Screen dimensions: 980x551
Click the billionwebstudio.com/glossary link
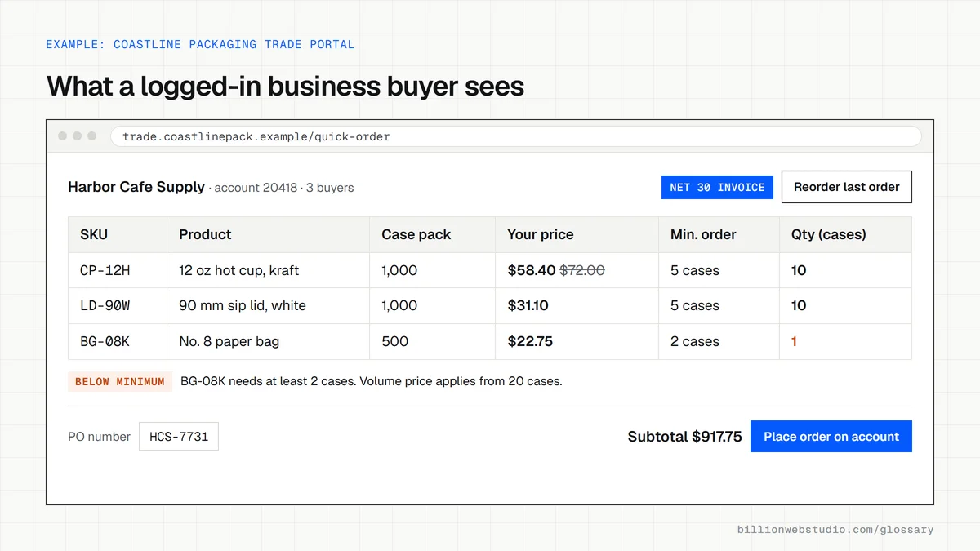tap(835, 530)
